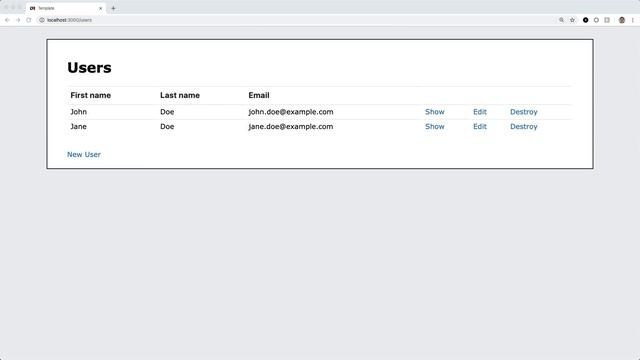Open the browser three-dot menu
The width and height of the screenshot is (640, 360).
coord(633,20)
